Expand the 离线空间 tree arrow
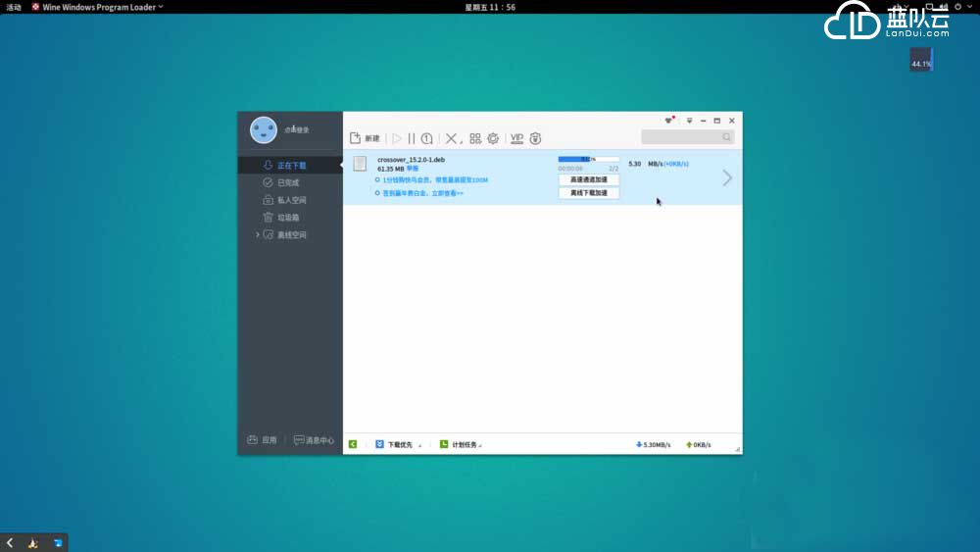 coord(257,234)
